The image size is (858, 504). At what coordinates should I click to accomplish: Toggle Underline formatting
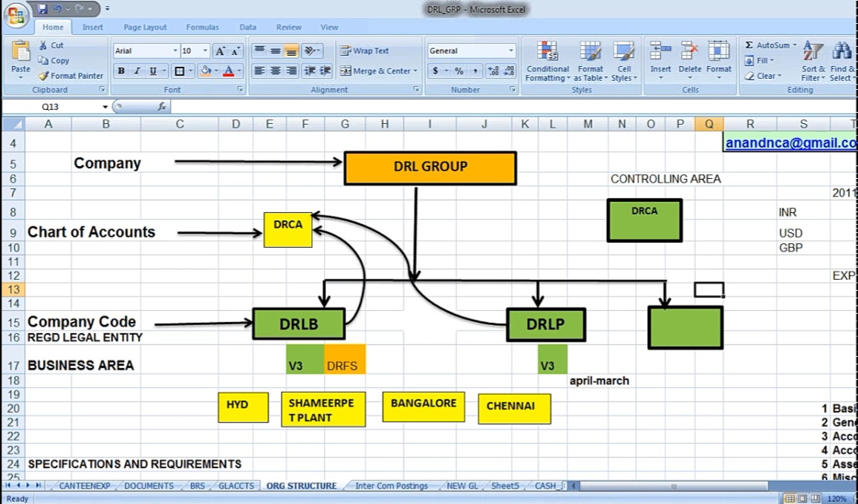coord(153,71)
